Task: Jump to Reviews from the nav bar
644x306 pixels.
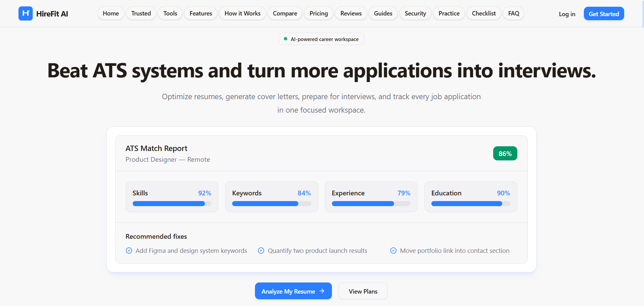Action: click(x=351, y=13)
